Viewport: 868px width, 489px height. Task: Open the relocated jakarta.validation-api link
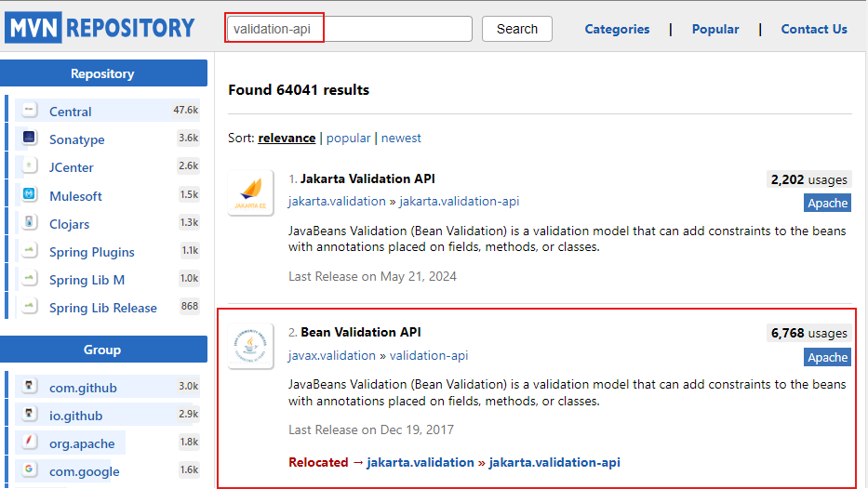coord(554,462)
